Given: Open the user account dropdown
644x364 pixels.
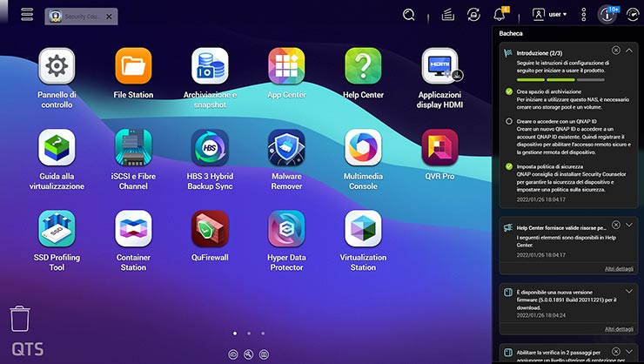Looking at the screenshot, I should click(549, 14).
